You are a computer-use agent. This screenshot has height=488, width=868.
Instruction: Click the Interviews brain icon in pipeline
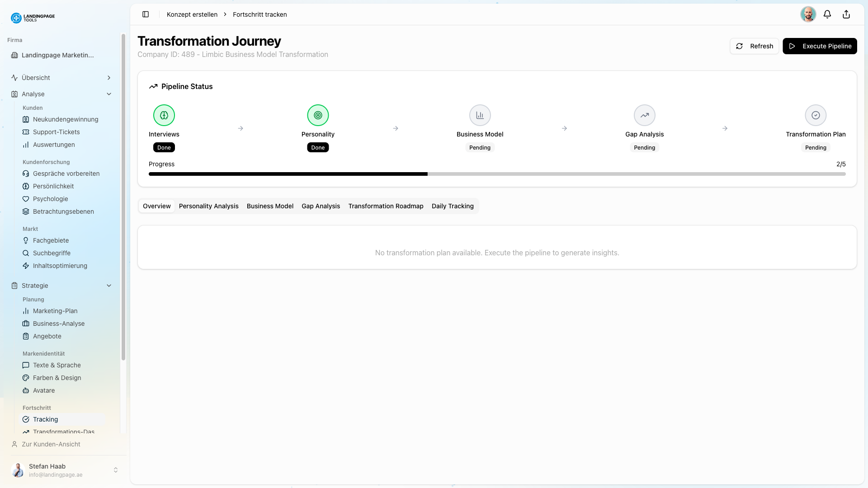pos(164,115)
